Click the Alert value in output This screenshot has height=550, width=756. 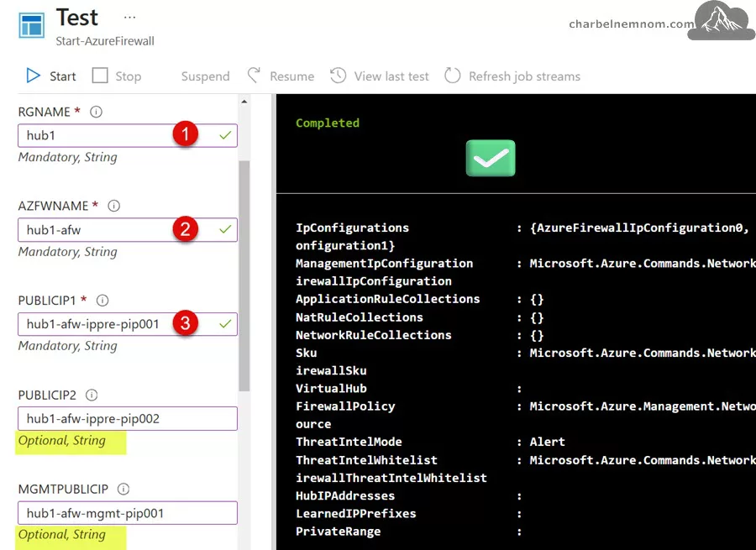pyautogui.click(x=547, y=442)
